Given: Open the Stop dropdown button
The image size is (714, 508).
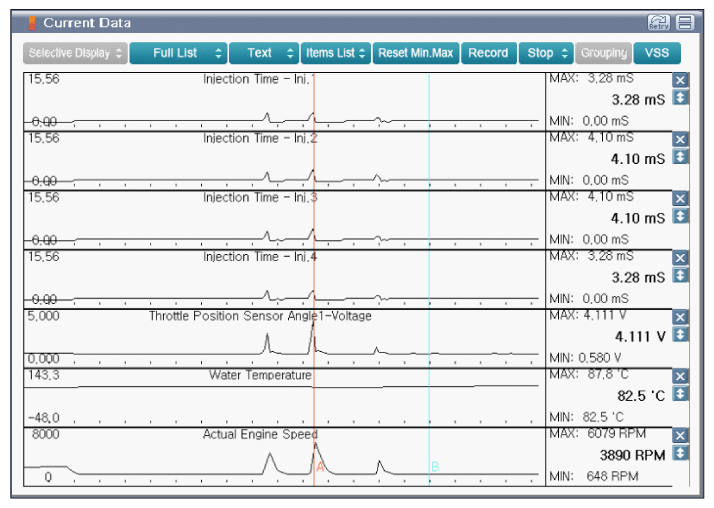Looking at the screenshot, I should click(546, 53).
